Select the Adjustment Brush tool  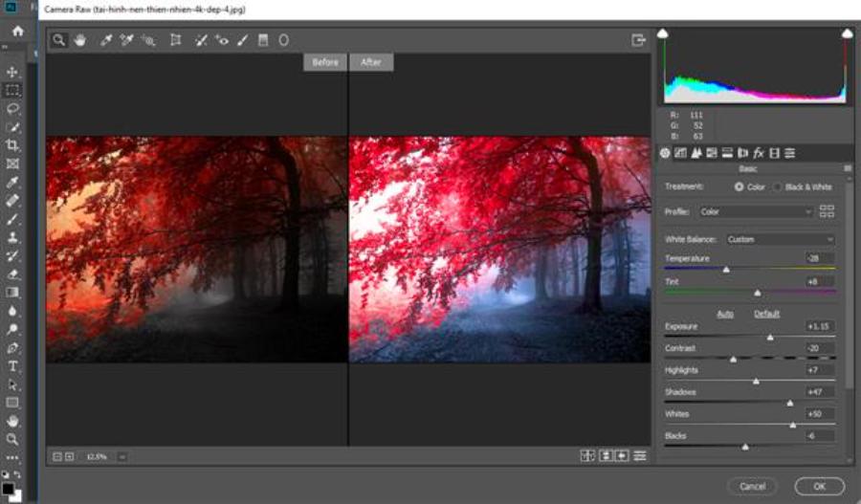click(242, 40)
